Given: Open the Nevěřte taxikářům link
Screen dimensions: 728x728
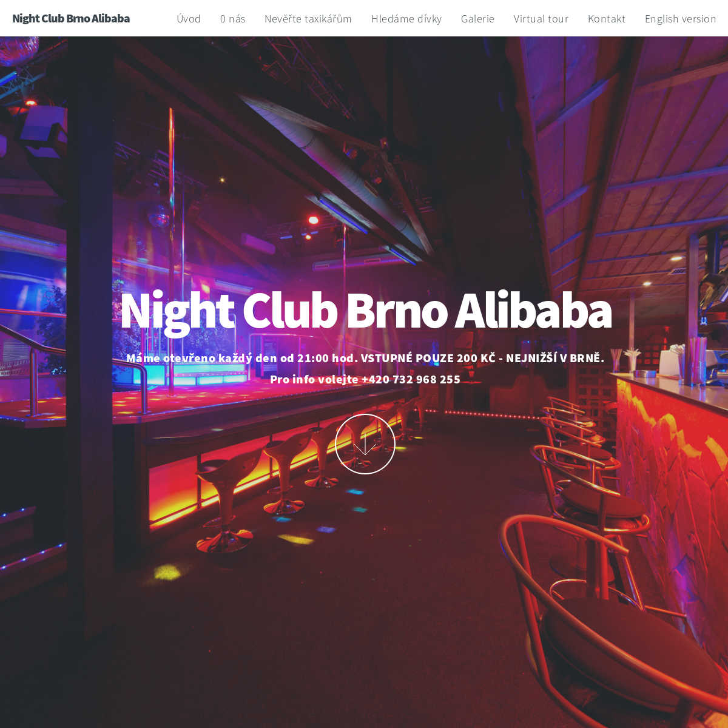Looking at the screenshot, I should pyautogui.click(x=308, y=19).
